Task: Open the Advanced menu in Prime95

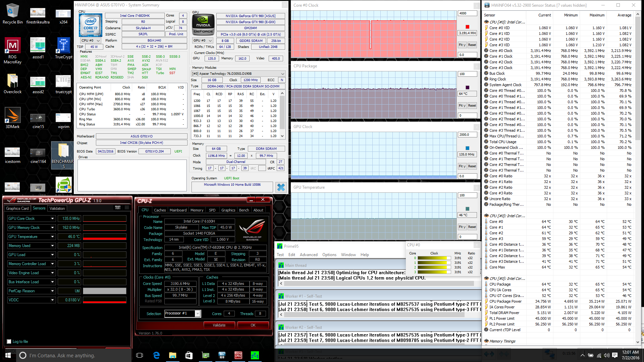Action: [309, 255]
